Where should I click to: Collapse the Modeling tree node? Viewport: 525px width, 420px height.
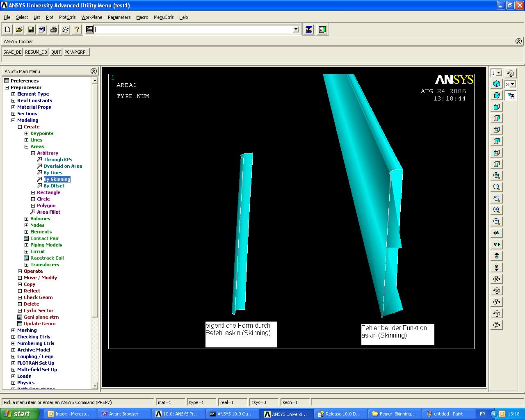(x=13, y=120)
